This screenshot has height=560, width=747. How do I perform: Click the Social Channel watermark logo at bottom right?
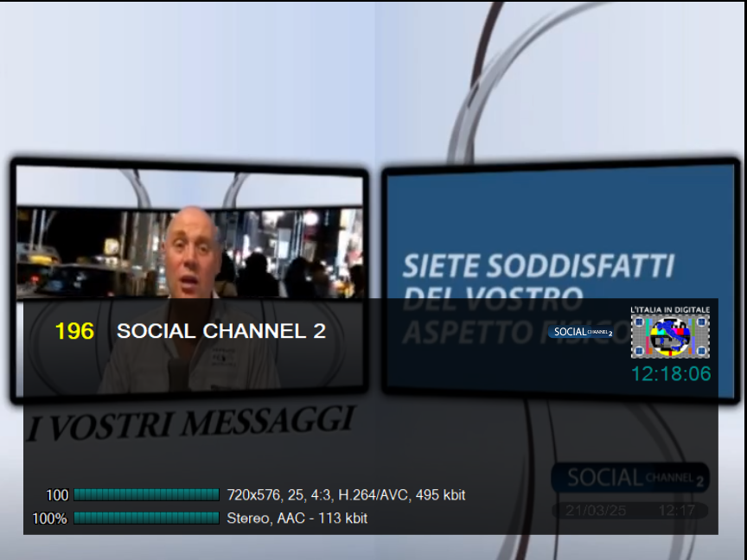click(x=629, y=477)
